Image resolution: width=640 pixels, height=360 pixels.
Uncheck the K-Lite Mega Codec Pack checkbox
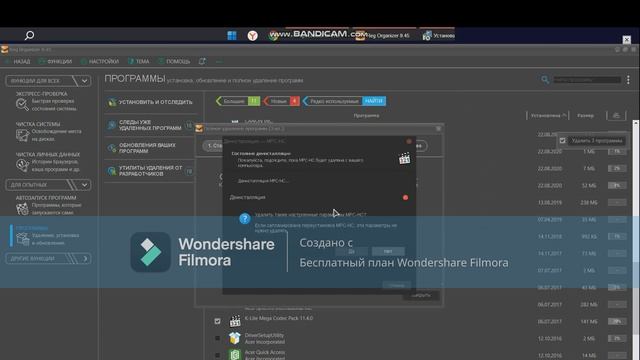point(217,321)
